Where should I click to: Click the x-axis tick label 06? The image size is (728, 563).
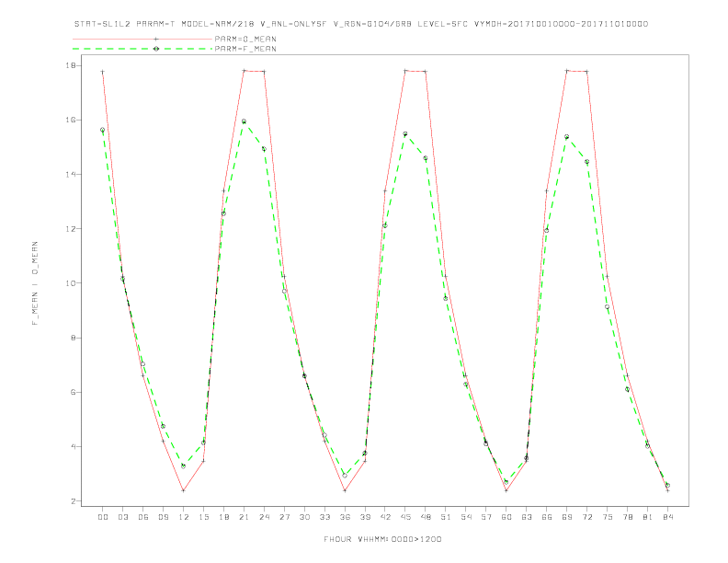point(143,517)
